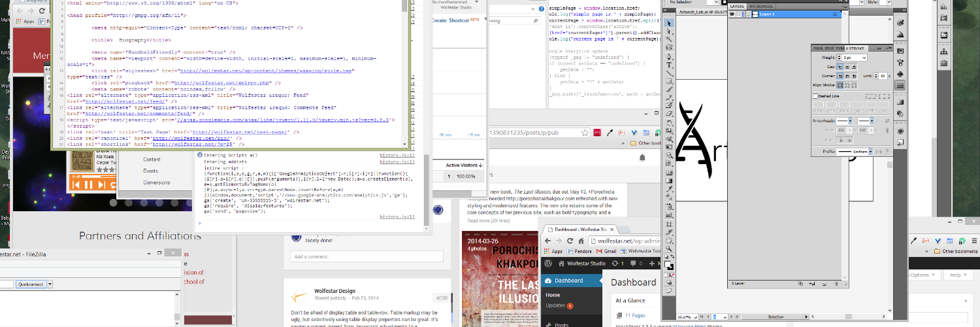Image resolution: width=980 pixels, height=327 pixels.
Task: Open the Read more (20 lines) link
Action: 490,220
